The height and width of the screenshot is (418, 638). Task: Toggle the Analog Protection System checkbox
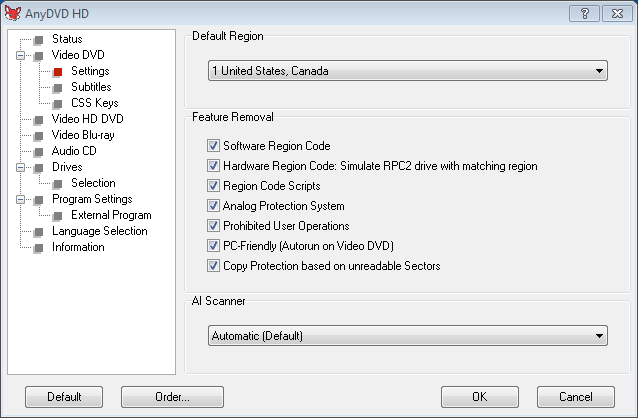click(213, 206)
